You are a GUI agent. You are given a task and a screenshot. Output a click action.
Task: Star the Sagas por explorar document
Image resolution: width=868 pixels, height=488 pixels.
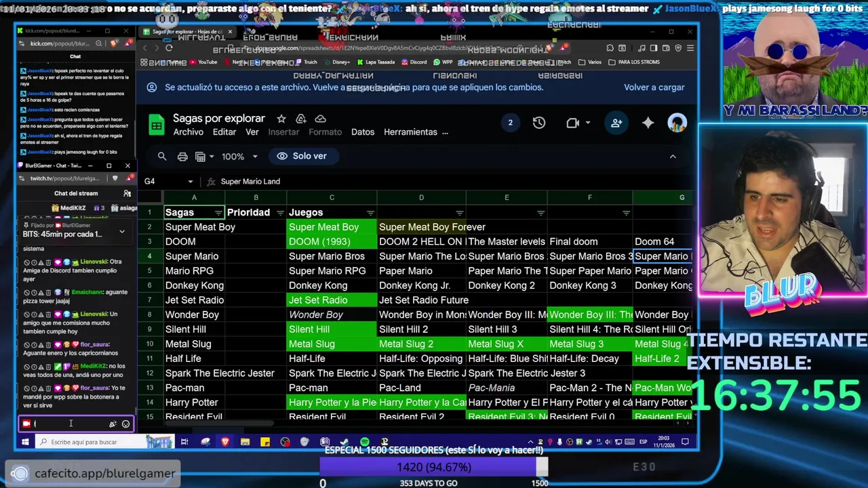(x=281, y=119)
